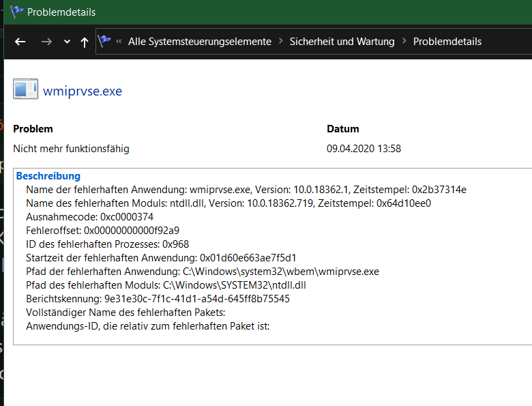Click Fehleroffset: 0x00000000000f92a9 line

(x=102, y=231)
